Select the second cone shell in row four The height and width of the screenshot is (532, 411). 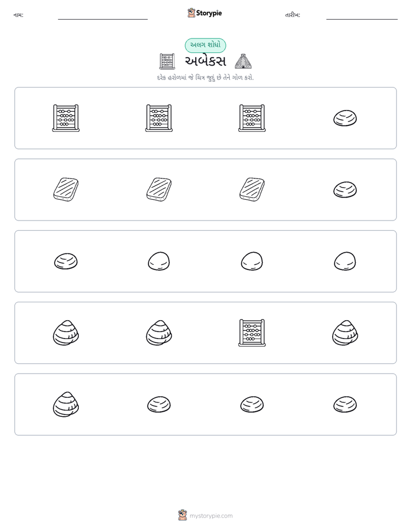tap(159, 333)
